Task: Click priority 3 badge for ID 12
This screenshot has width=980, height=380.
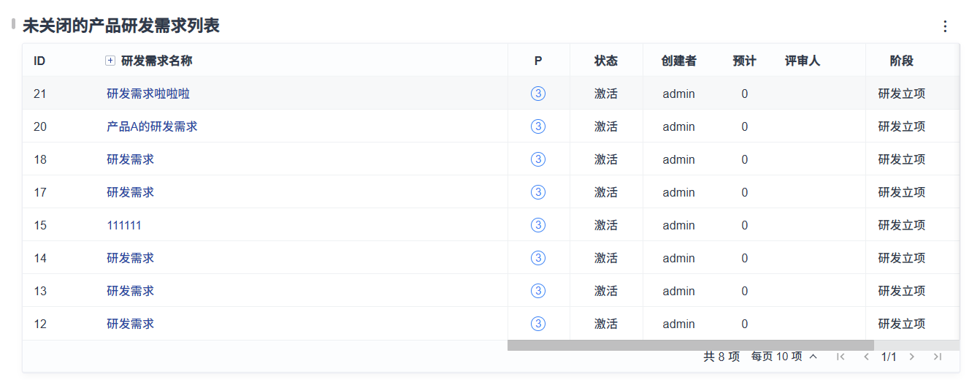Action: click(538, 324)
